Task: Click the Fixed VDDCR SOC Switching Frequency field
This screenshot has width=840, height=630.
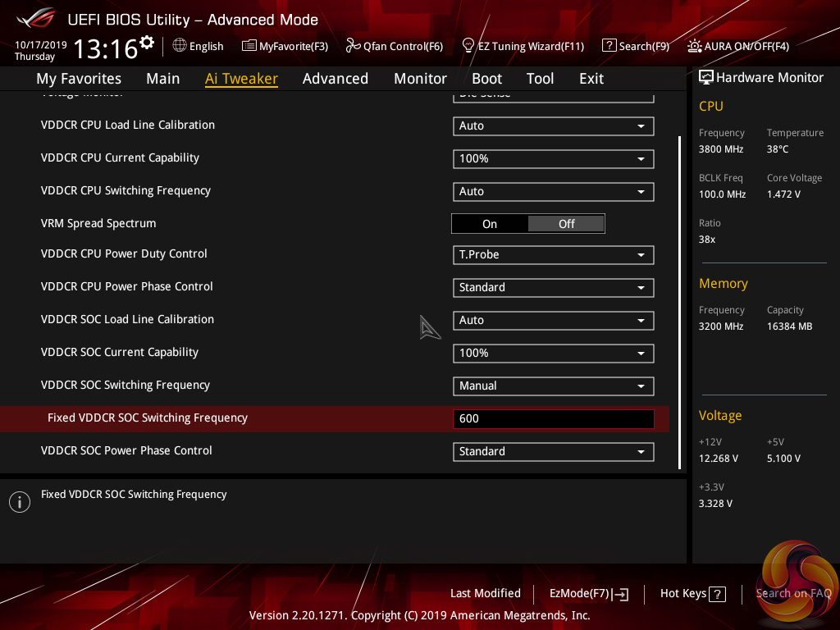Action: 553,419
